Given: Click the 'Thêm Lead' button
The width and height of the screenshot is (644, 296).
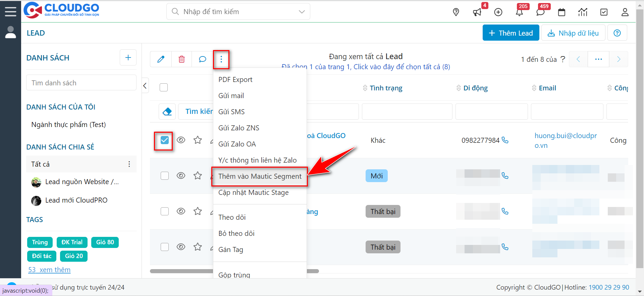Looking at the screenshot, I should click(511, 33).
